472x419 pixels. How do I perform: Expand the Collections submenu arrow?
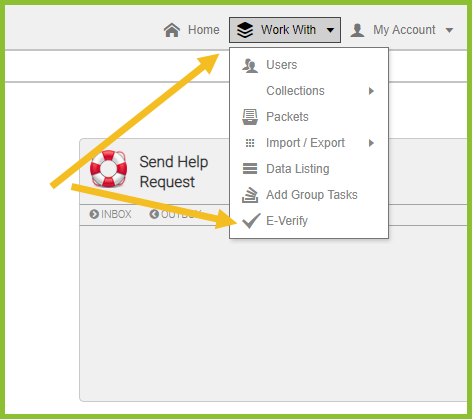tap(371, 91)
